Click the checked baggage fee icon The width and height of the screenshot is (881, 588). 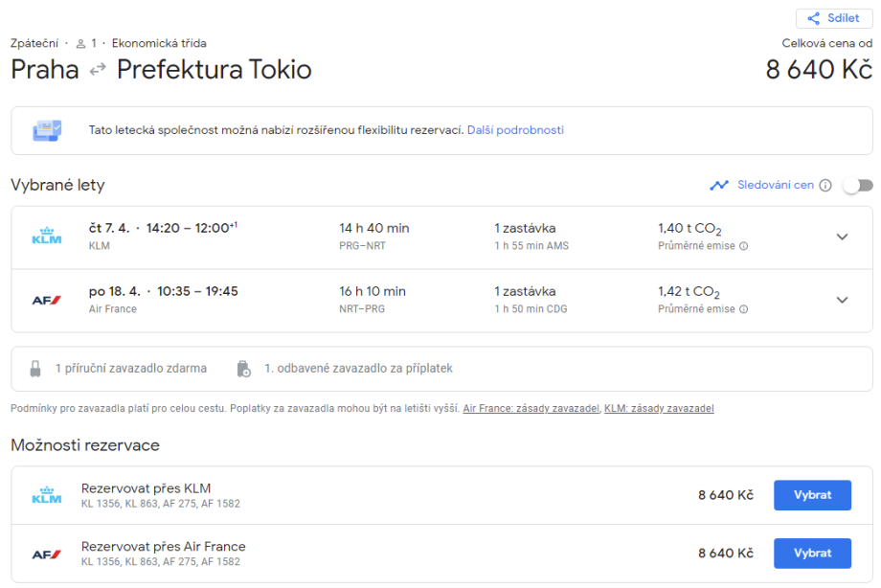243,368
